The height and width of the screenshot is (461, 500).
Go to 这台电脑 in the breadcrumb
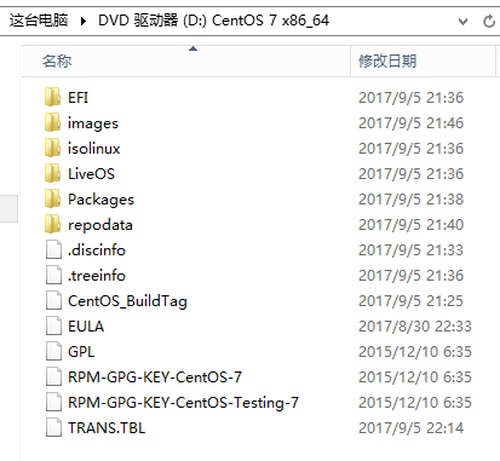click(x=39, y=20)
